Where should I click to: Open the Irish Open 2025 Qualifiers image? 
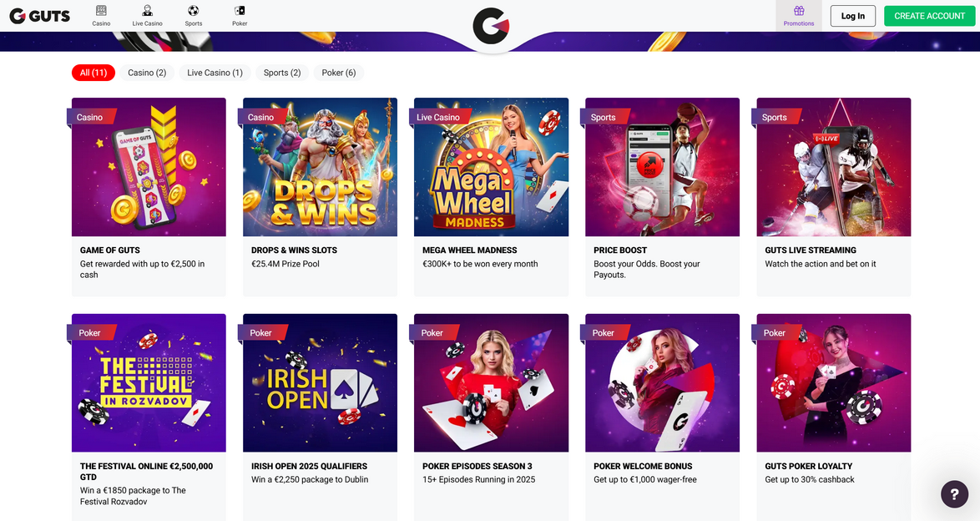click(320, 382)
